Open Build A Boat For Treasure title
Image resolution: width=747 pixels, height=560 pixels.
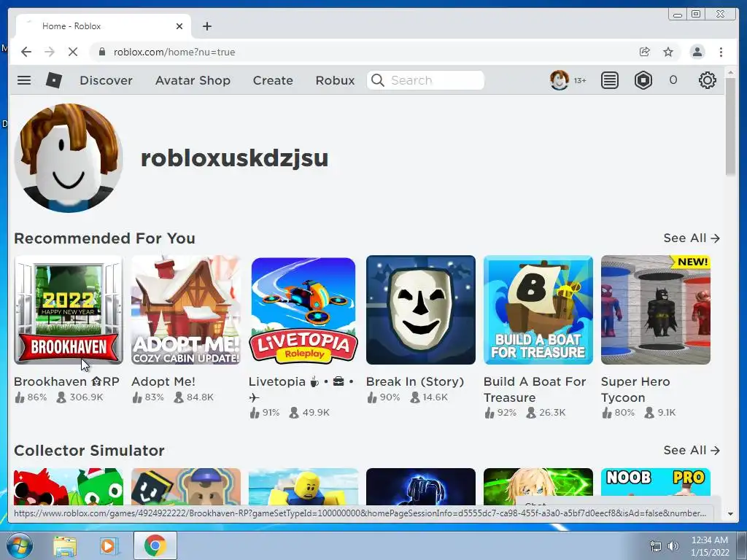point(535,389)
